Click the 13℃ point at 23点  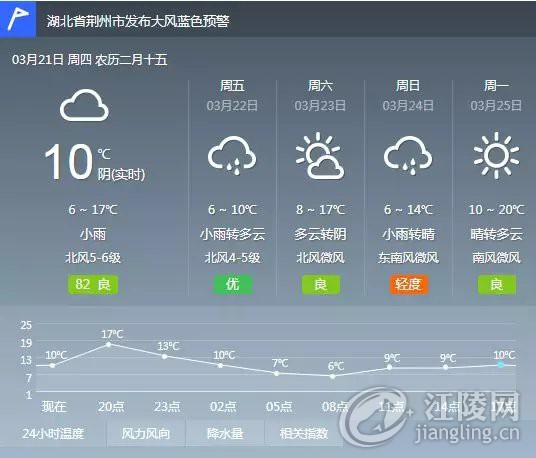(x=164, y=356)
